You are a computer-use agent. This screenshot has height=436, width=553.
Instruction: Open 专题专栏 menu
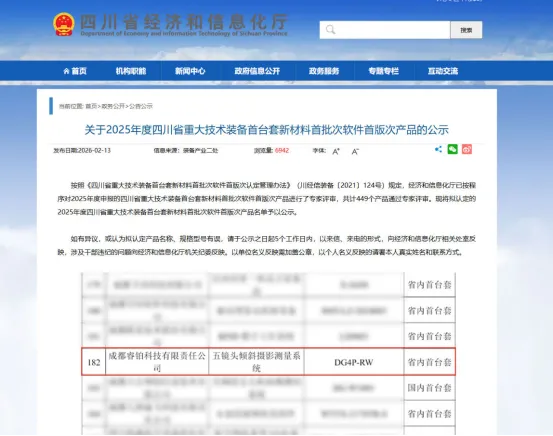click(x=383, y=71)
